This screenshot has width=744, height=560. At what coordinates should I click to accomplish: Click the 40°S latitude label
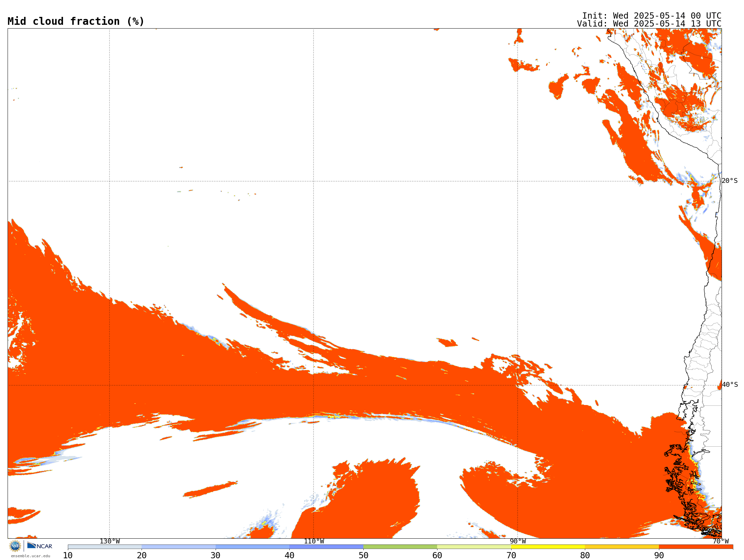730,385
